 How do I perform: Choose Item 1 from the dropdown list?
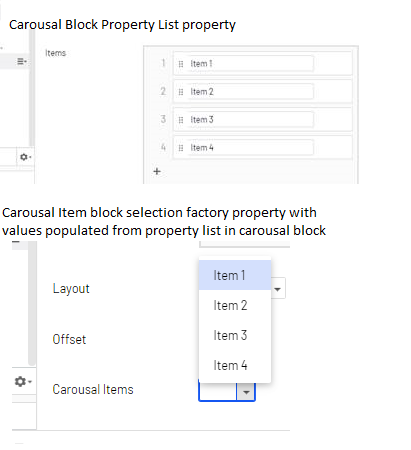point(235,275)
